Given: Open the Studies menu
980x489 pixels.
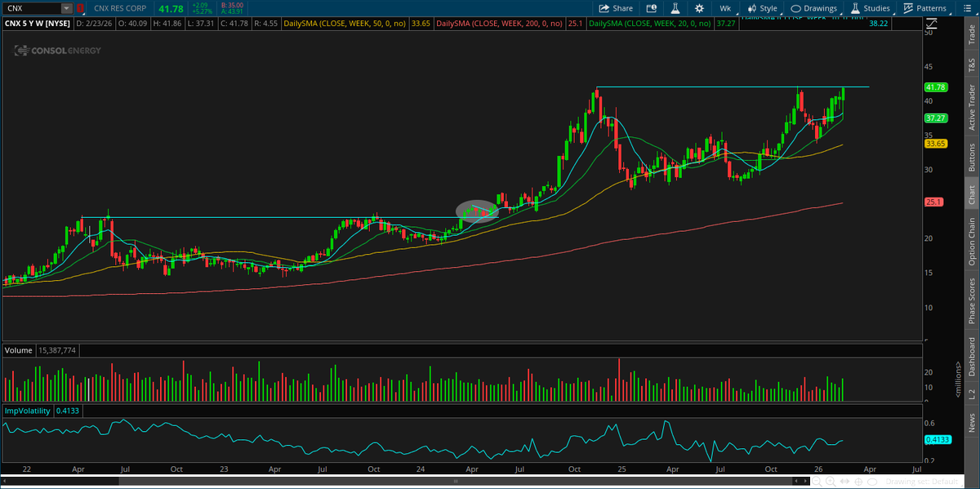Looking at the screenshot, I should [x=870, y=8].
